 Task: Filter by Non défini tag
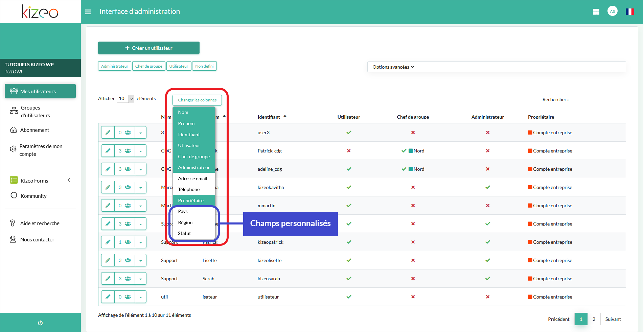point(204,66)
